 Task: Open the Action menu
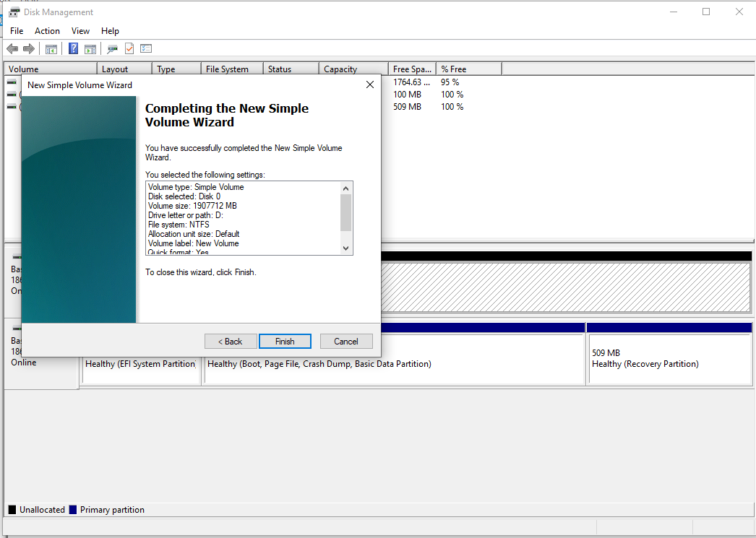47,30
